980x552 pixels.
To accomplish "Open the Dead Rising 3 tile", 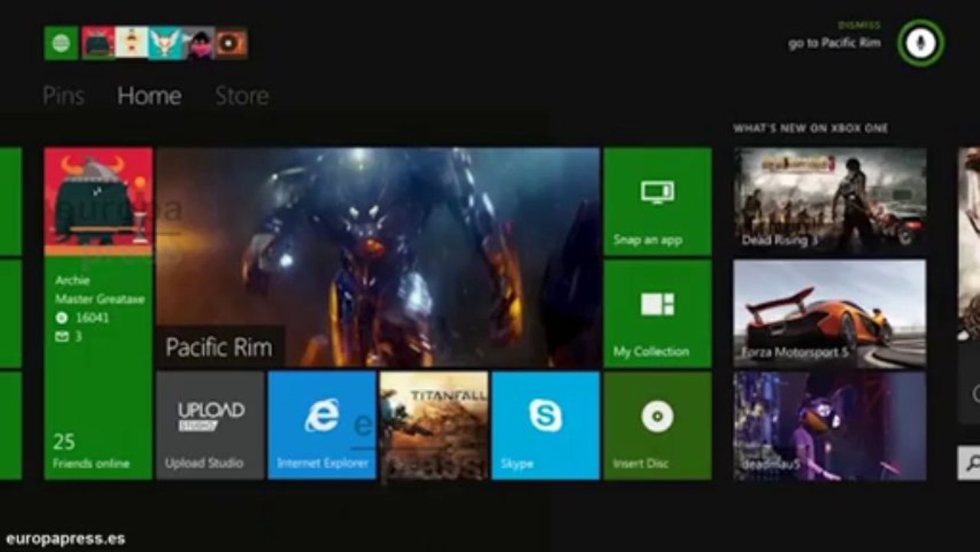I will 830,202.
